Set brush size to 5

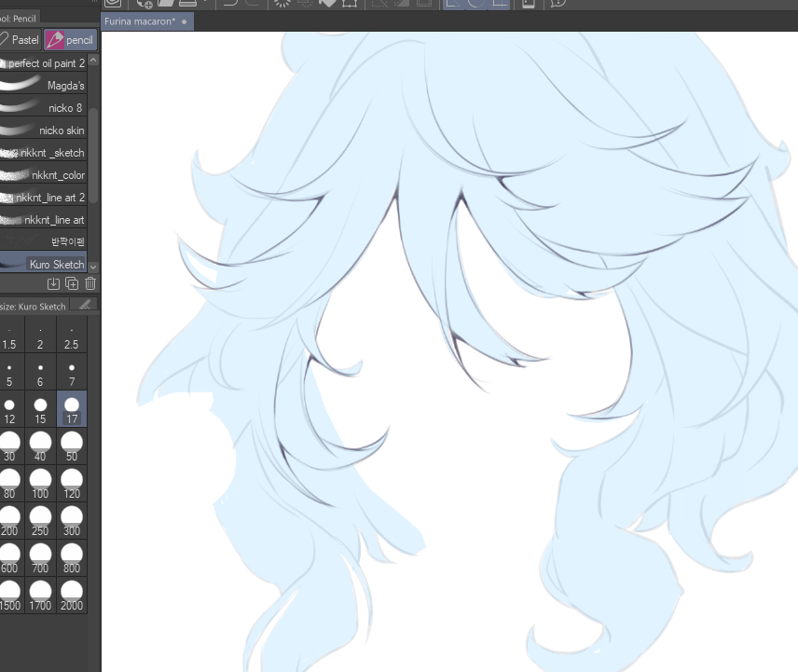(x=10, y=373)
